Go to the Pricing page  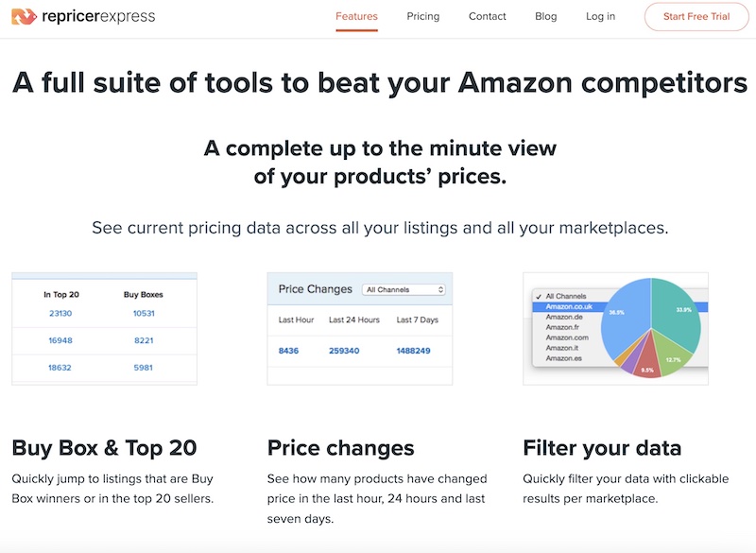pyautogui.click(x=422, y=16)
